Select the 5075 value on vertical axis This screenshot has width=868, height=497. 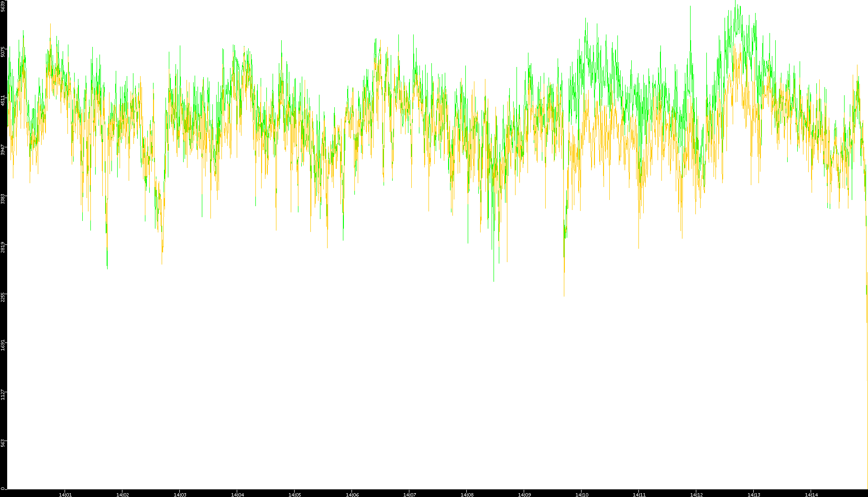point(3,52)
